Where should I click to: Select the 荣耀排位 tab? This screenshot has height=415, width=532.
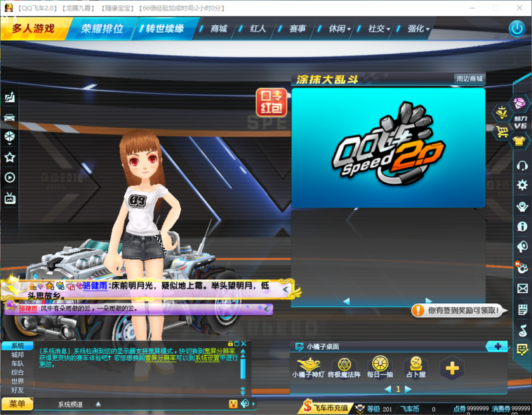102,29
